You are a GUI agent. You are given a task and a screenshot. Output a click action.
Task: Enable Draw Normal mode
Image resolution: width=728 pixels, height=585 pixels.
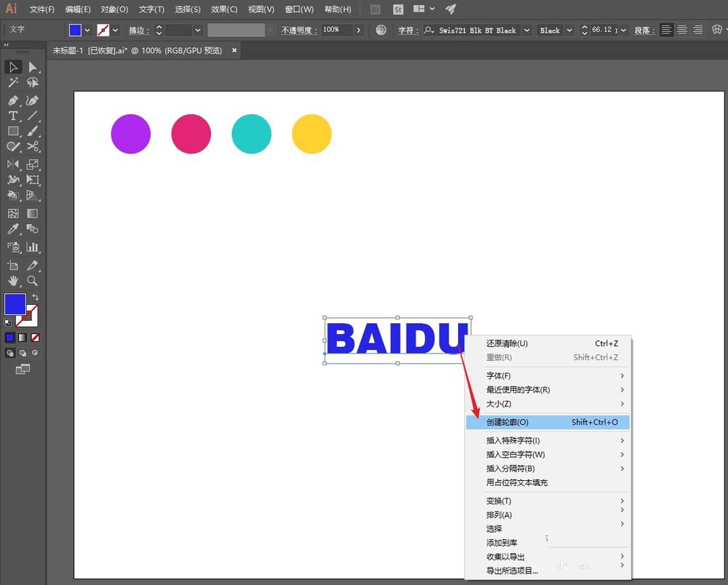point(9,353)
